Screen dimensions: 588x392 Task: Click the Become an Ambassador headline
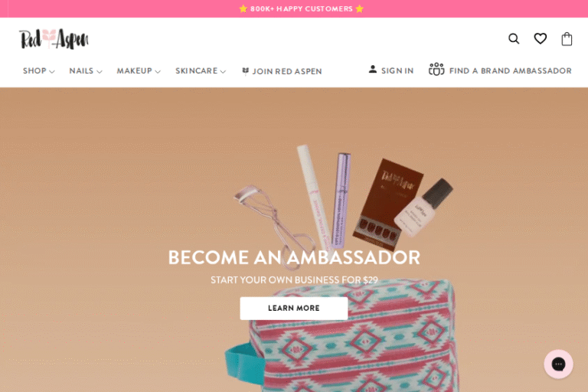pyautogui.click(x=294, y=257)
